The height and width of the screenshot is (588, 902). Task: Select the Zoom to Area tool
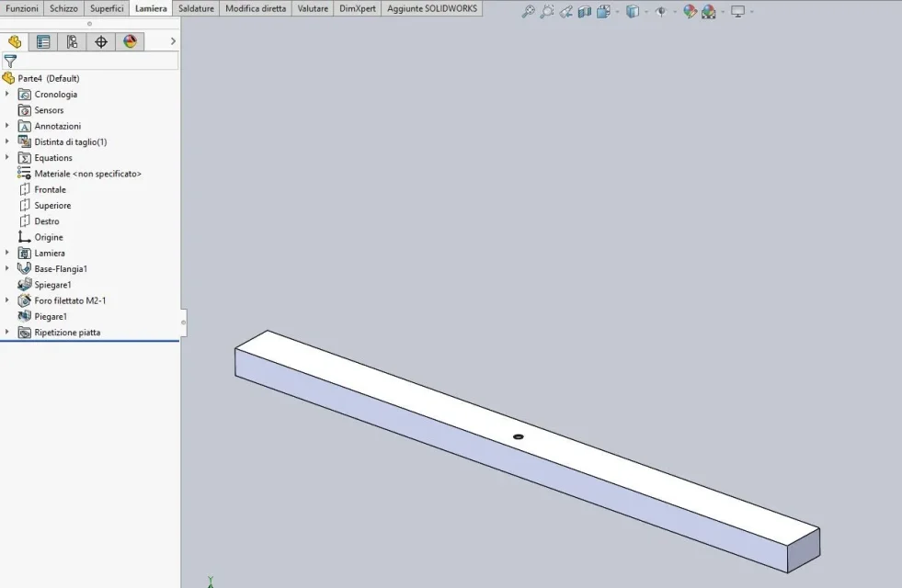coord(546,12)
